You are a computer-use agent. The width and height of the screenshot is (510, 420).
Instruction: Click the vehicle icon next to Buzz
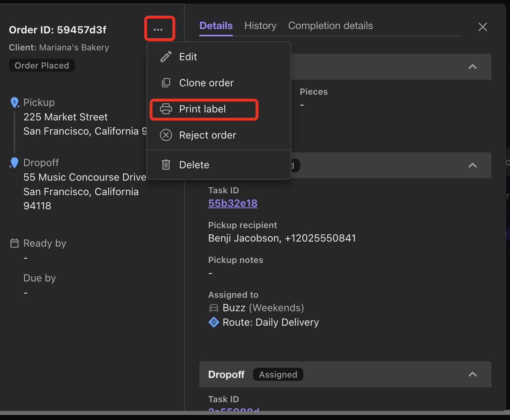pos(214,308)
